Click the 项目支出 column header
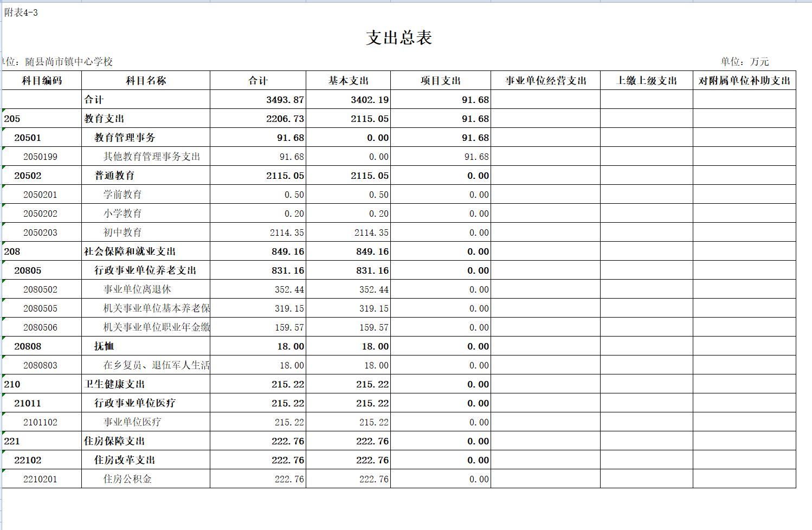Image resolution: width=812 pixels, height=530 pixels. 441,81
